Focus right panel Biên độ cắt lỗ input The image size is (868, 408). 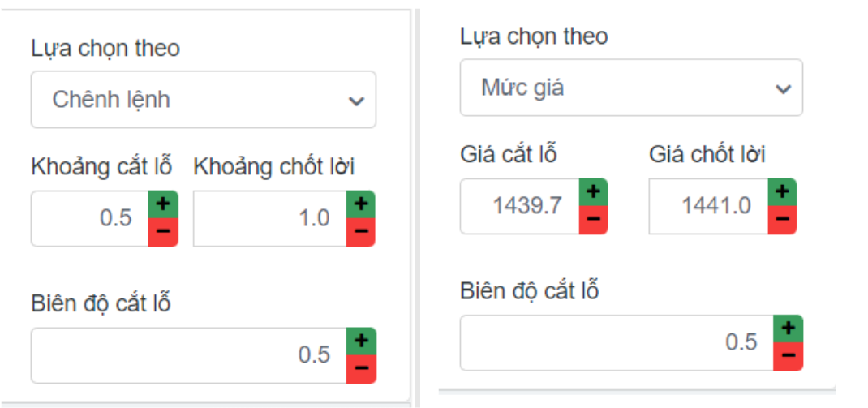(x=616, y=342)
